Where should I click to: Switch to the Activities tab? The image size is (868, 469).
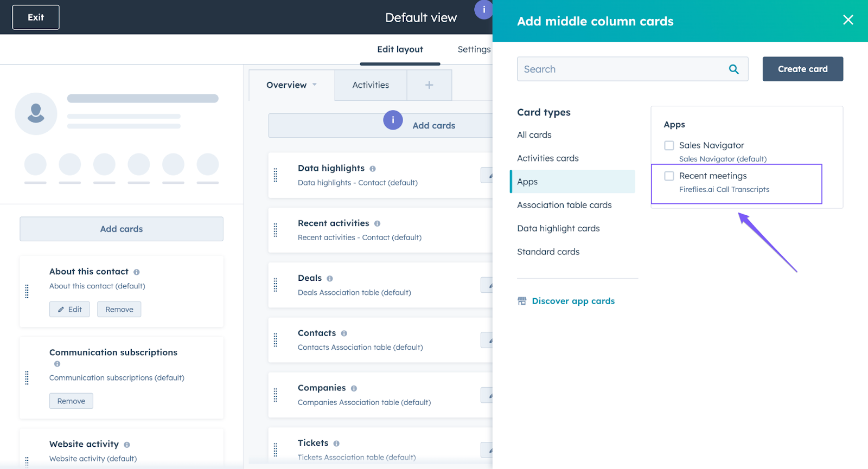coord(371,85)
